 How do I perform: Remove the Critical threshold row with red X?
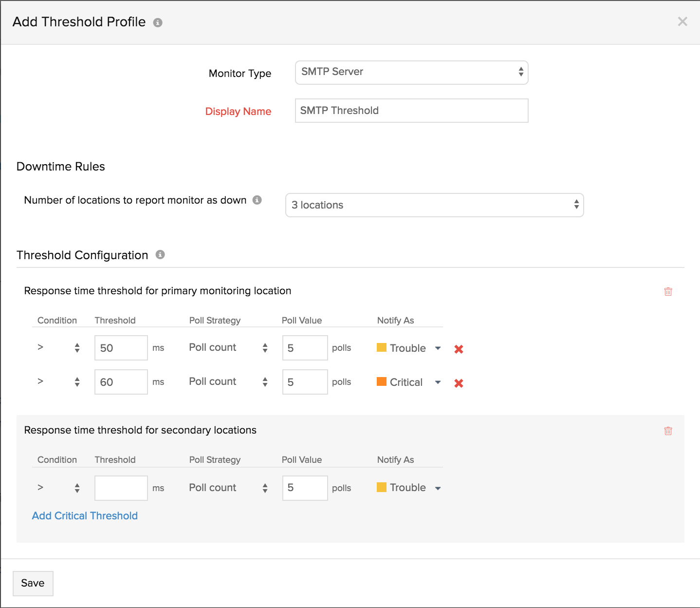459,383
